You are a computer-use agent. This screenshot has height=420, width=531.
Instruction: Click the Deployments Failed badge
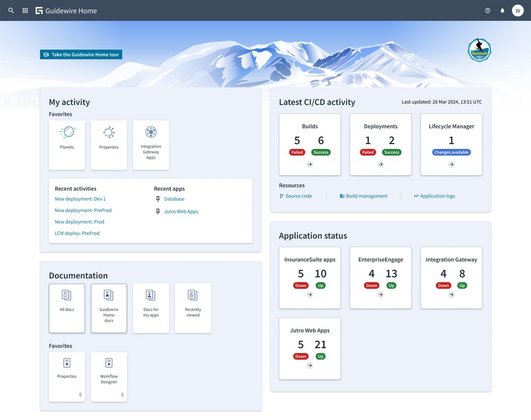[368, 152]
